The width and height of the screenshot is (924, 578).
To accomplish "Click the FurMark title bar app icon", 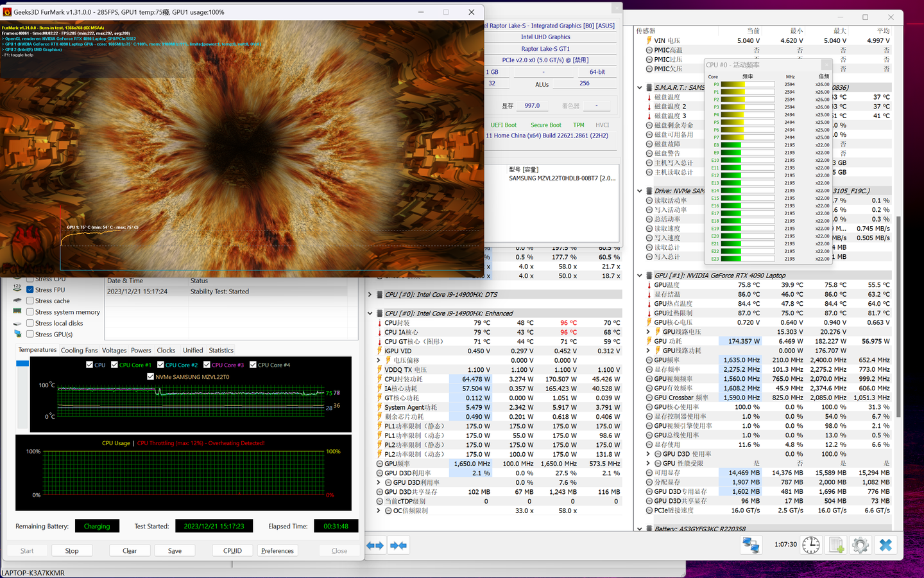I will coord(8,12).
